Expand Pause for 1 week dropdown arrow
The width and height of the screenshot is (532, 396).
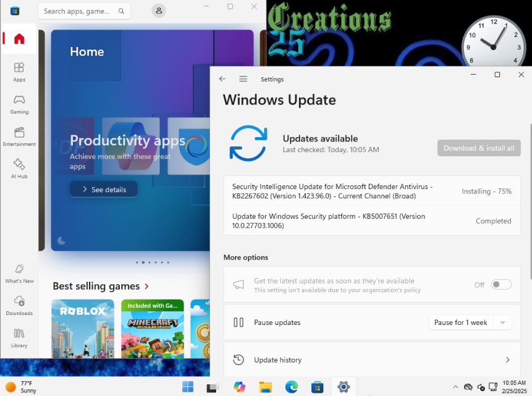pos(502,322)
